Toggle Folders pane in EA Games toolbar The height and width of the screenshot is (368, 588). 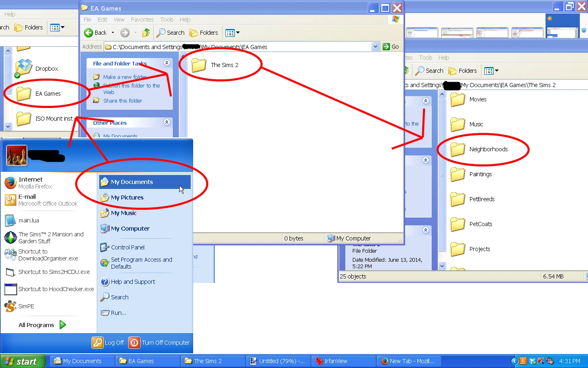pos(204,33)
